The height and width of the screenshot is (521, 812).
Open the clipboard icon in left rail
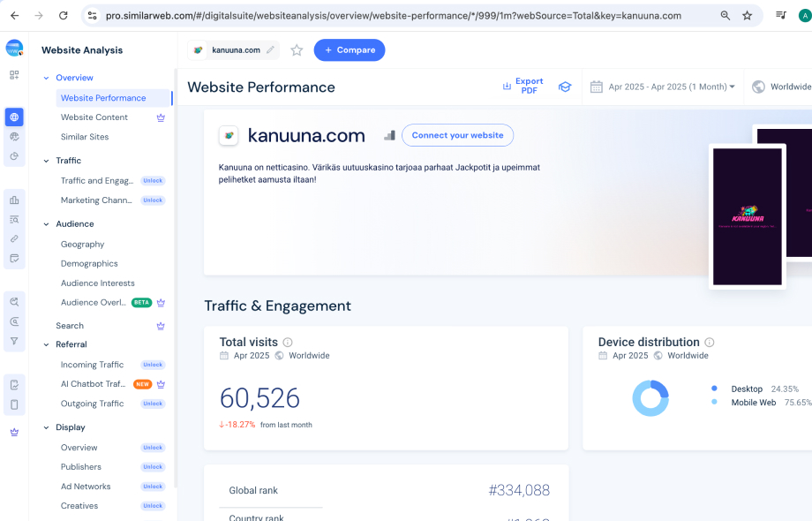pyautogui.click(x=14, y=404)
